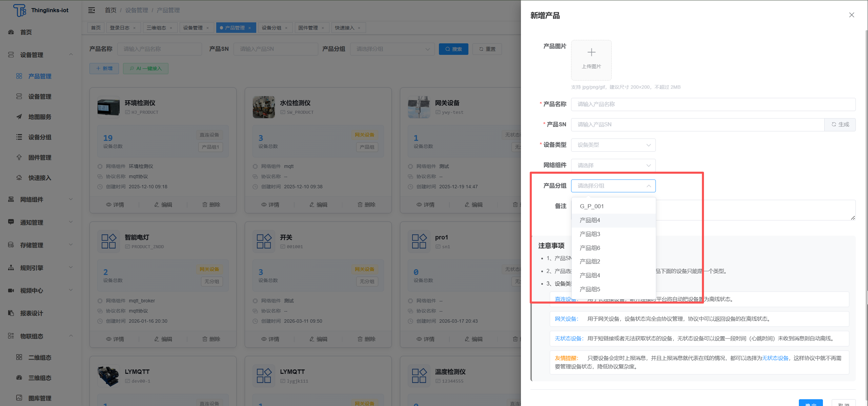This screenshot has width=868, height=406.
Task: Click the 网关设备 product thumbnail
Action: tap(419, 107)
